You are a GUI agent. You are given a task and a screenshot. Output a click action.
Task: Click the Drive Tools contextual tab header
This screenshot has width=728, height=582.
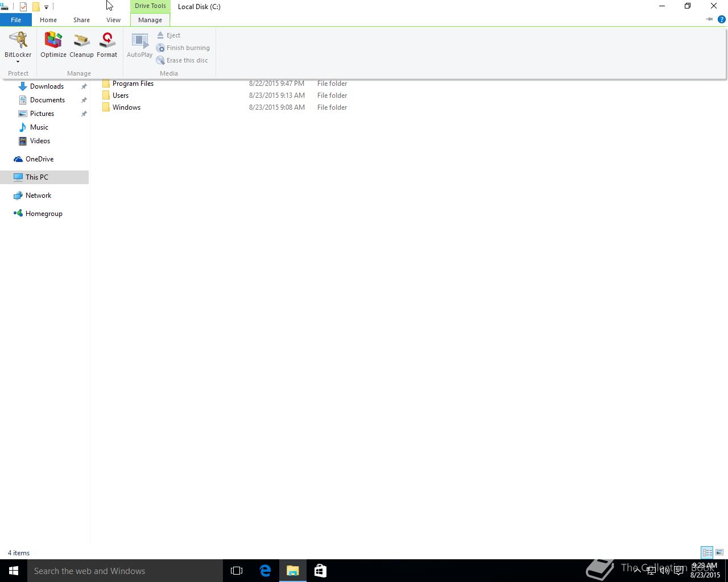(150, 6)
